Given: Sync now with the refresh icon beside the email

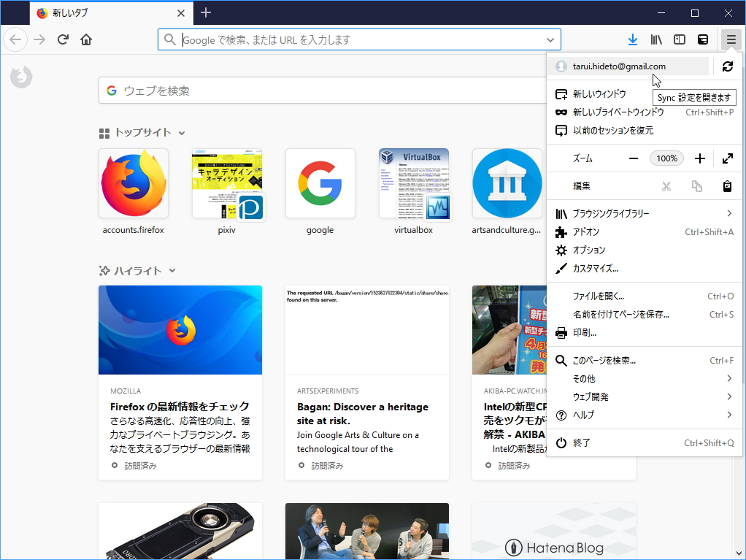Looking at the screenshot, I should point(727,66).
